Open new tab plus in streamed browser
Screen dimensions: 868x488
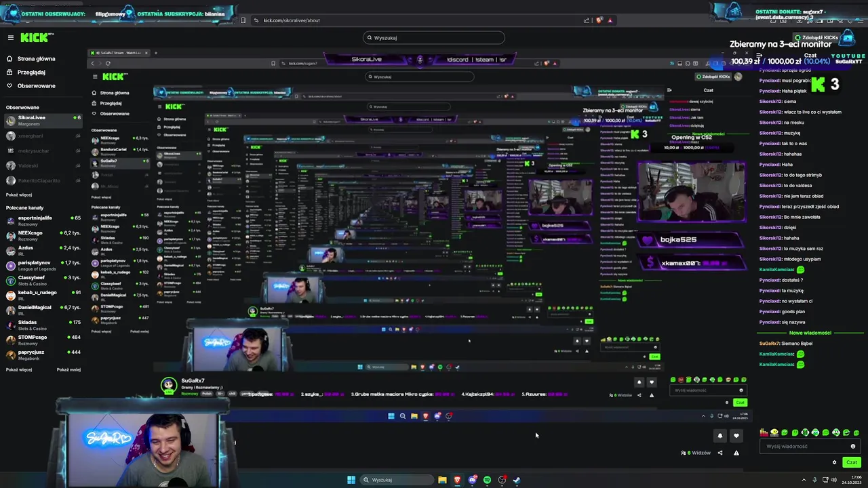click(155, 53)
